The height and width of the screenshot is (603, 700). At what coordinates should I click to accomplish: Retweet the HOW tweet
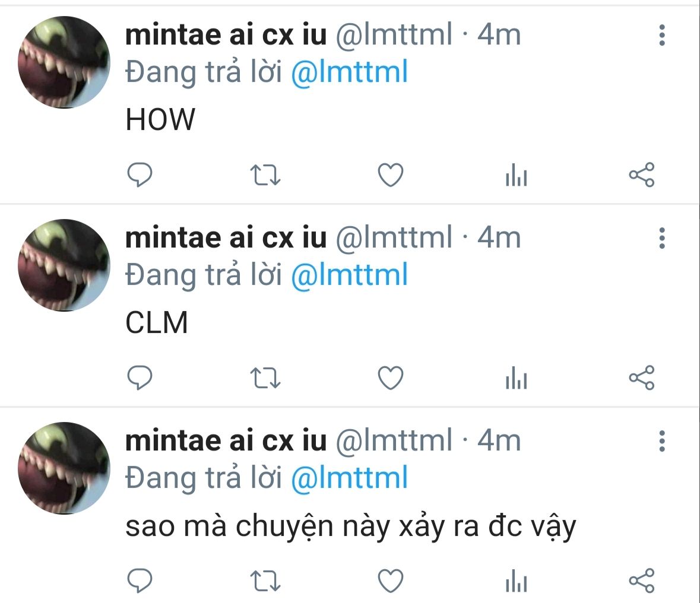tap(265, 176)
